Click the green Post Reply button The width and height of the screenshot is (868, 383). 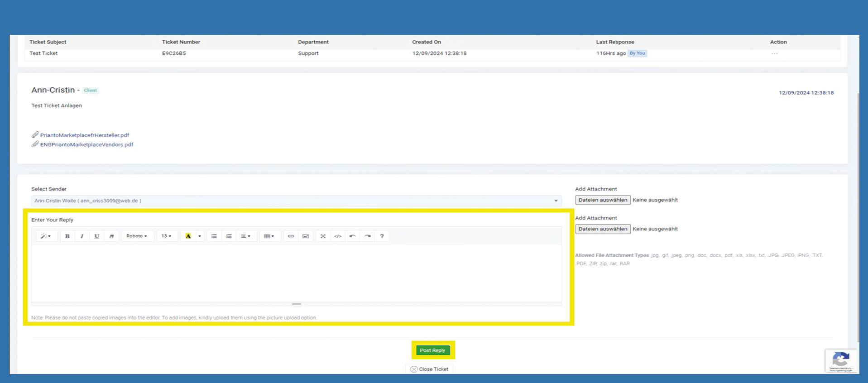tap(432, 350)
